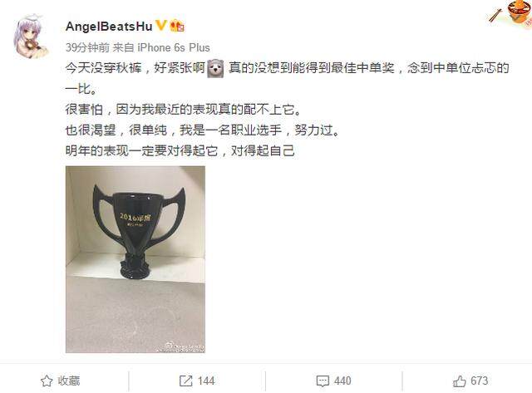The height and width of the screenshot is (393, 532).
Task: Click the 673 likes count
Action: point(479,381)
